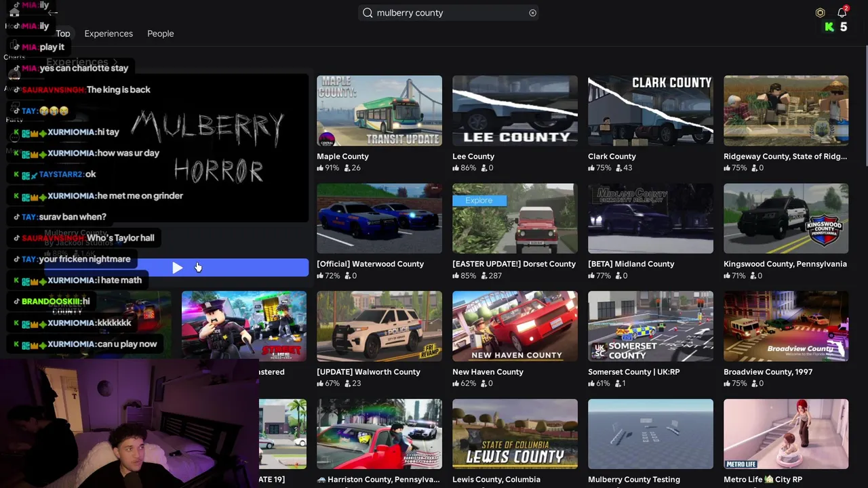This screenshot has height=488, width=868.
Task: Open the Broadview County thumbnail
Action: click(786, 326)
